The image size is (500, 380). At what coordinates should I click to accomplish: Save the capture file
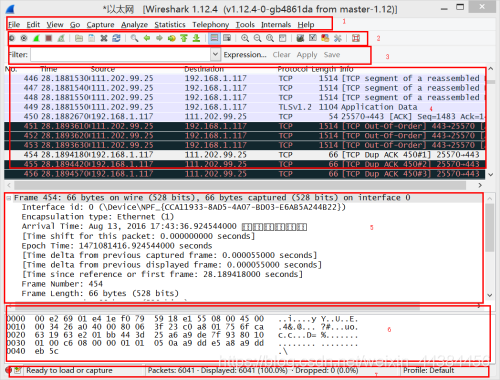pyautogui.click(x=91, y=38)
